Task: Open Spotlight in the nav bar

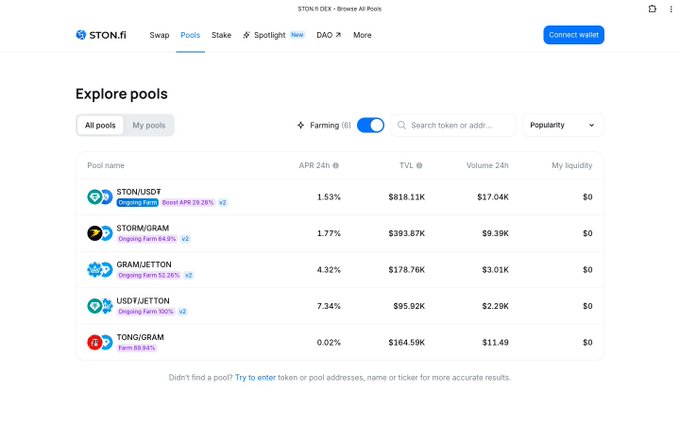Action: point(269,35)
